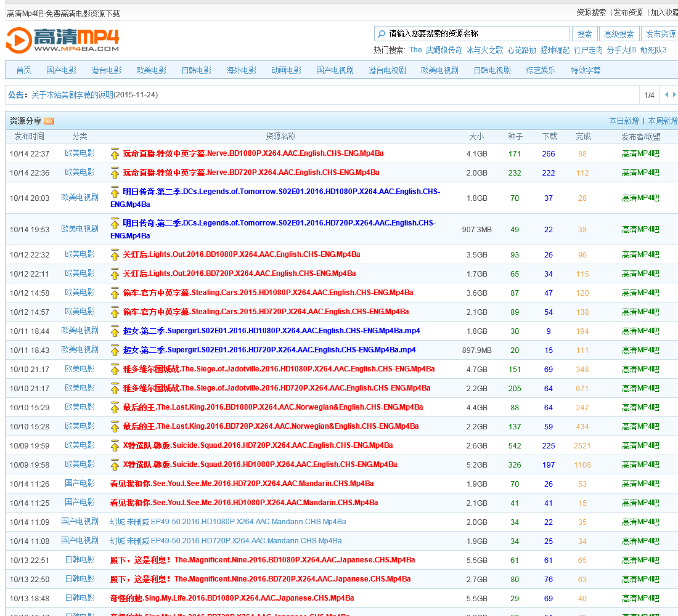Click the 日韩电影 category on the 10/13 22:51 row
This screenshot has height=616, width=678.
[80, 559]
